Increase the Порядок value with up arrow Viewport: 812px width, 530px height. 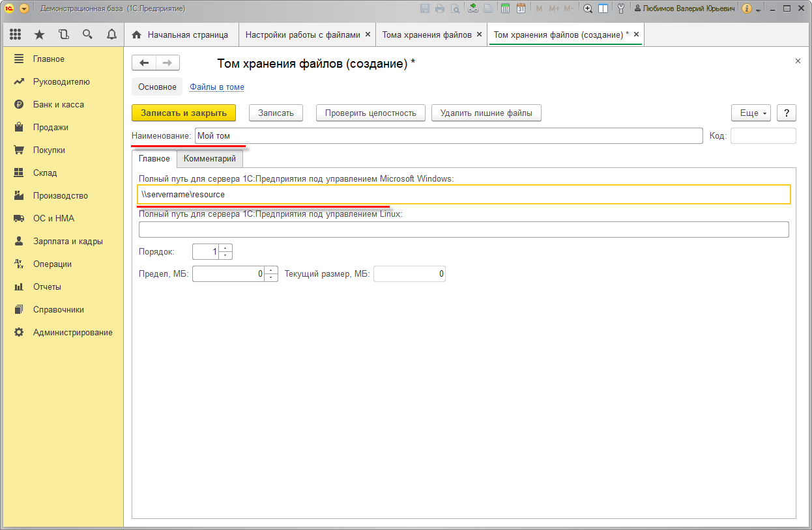pyautogui.click(x=225, y=247)
